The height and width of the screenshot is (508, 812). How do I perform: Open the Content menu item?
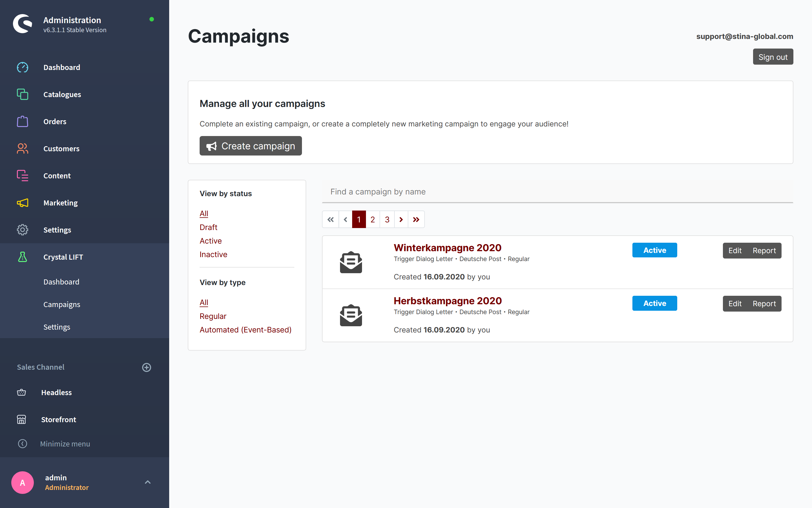57,176
